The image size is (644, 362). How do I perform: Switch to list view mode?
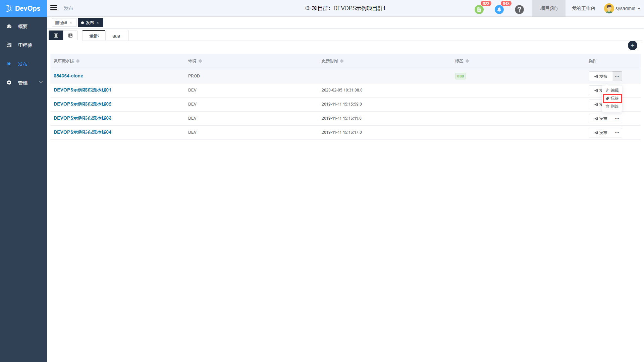pos(56,36)
